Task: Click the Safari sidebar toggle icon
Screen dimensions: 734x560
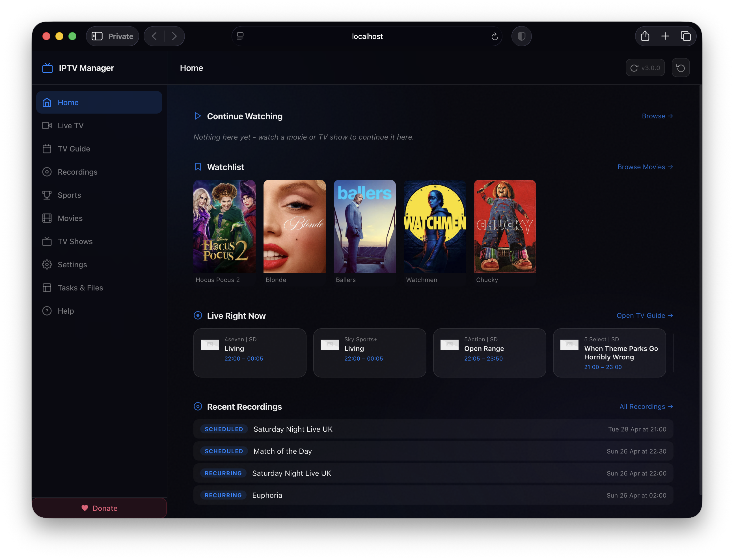Action: [97, 36]
